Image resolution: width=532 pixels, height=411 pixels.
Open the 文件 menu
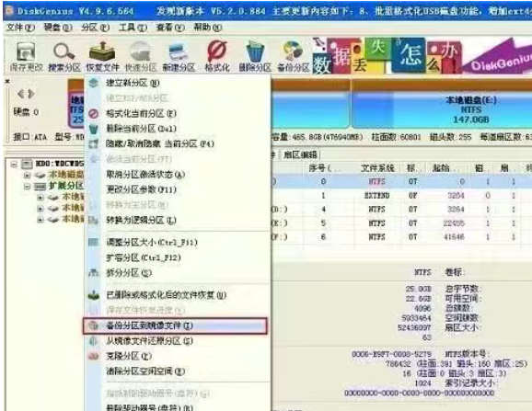pyautogui.click(x=20, y=27)
